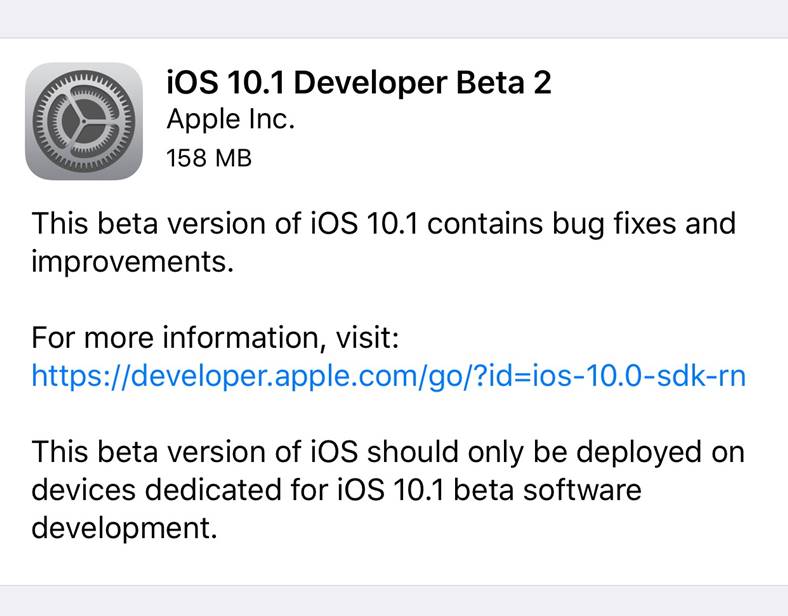Select the Apple Inc. publisher label
Screen dimensions: 788x616
coord(230,119)
